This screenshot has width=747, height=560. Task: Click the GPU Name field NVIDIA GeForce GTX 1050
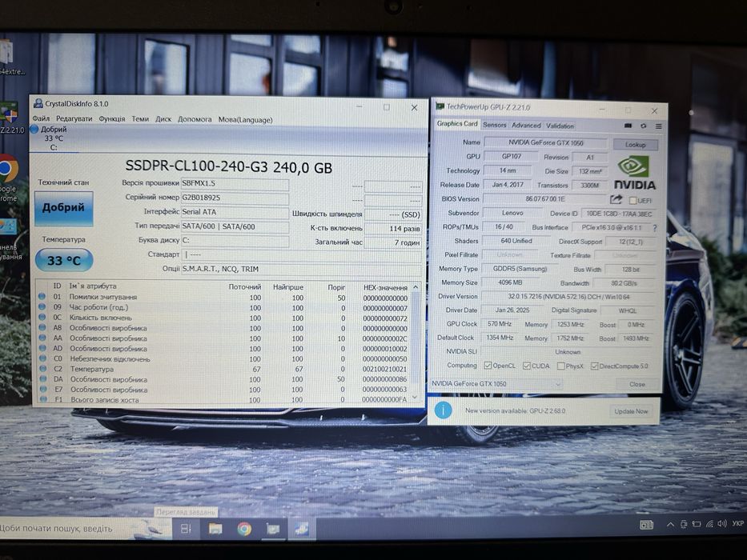coord(545,142)
